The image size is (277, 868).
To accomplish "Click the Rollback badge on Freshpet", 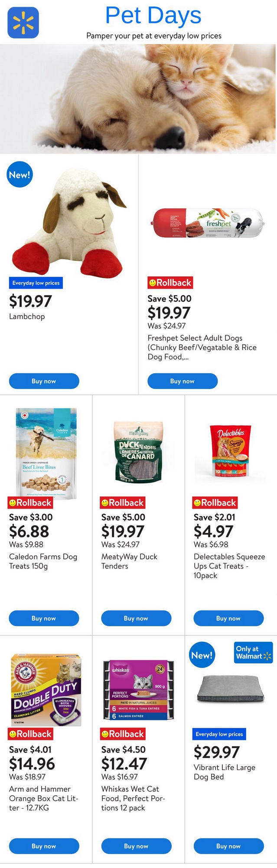I will click(x=170, y=283).
